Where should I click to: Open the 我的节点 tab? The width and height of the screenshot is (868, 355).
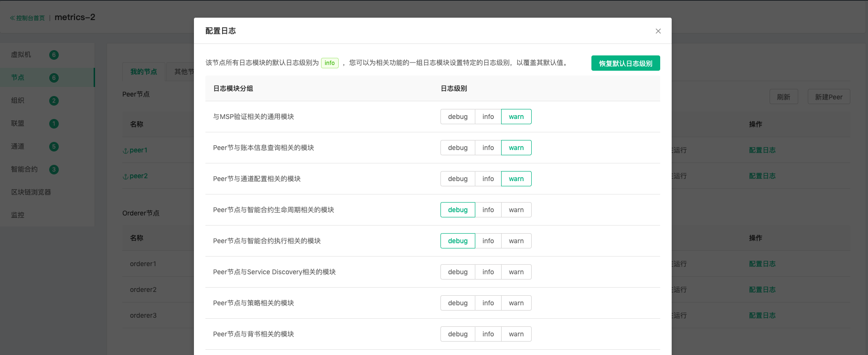point(144,72)
